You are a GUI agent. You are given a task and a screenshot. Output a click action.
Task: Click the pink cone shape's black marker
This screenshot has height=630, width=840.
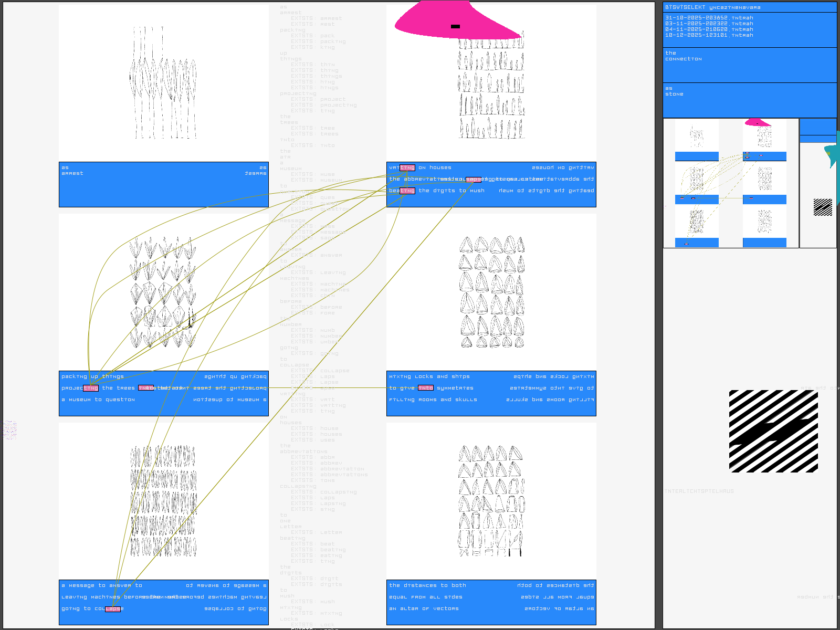click(x=455, y=26)
